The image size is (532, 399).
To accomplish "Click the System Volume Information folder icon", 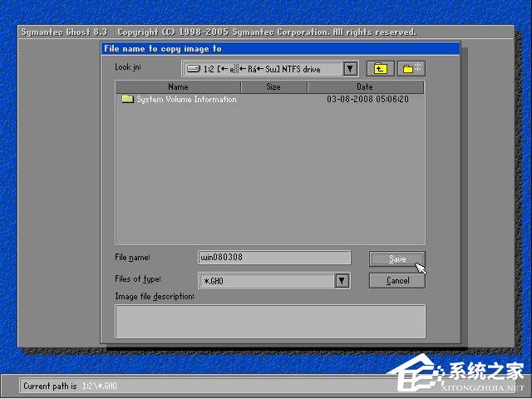I will pos(127,99).
